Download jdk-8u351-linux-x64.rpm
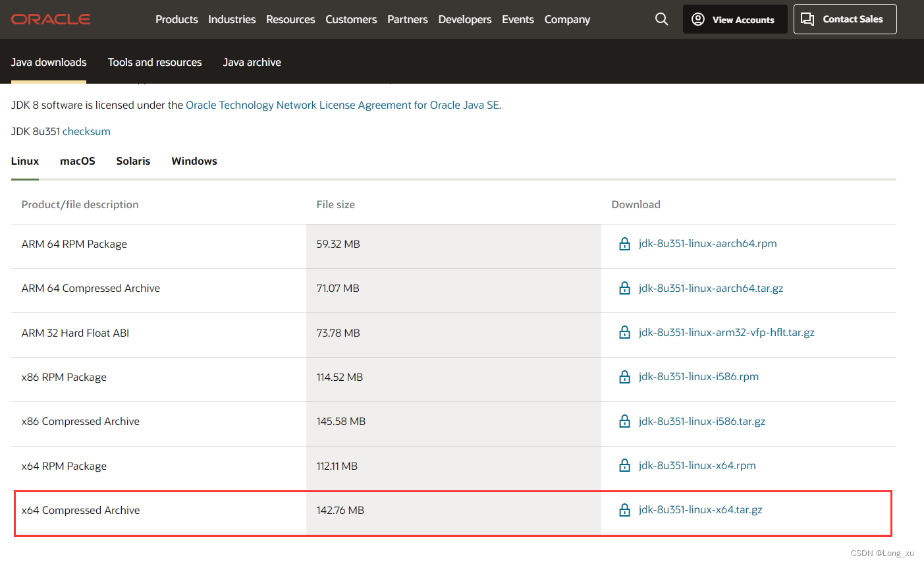The image size is (924, 564). click(x=697, y=465)
